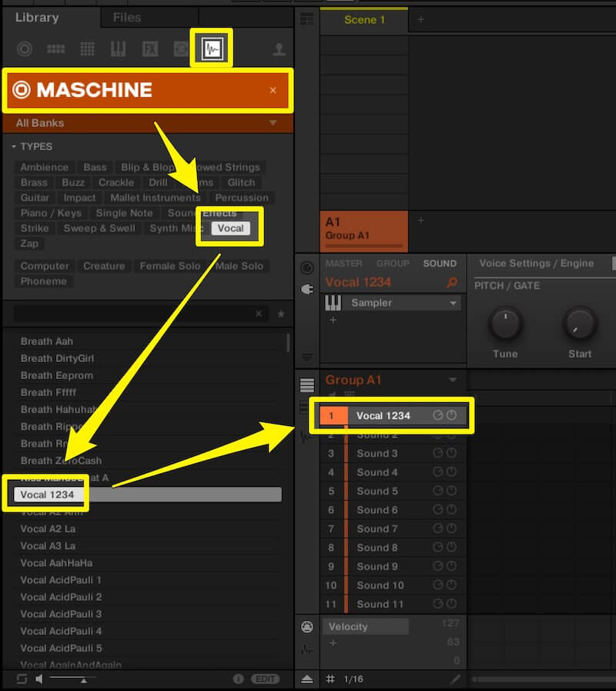Select the Scene 1 tab
This screenshot has height=691, width=616.
tap(364, 20)
